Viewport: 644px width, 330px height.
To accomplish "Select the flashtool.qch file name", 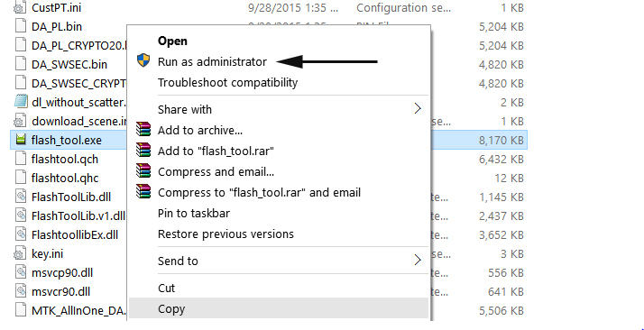I will click(64, 160).
